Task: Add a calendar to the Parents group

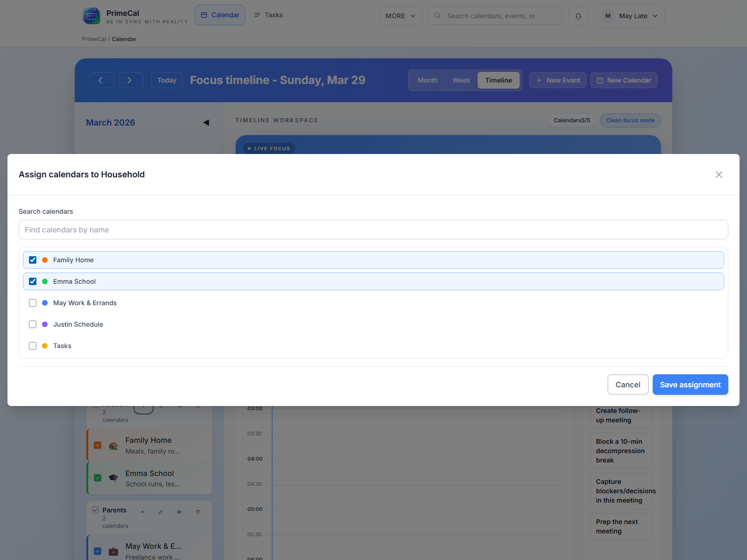Action: tap(142, 512)
